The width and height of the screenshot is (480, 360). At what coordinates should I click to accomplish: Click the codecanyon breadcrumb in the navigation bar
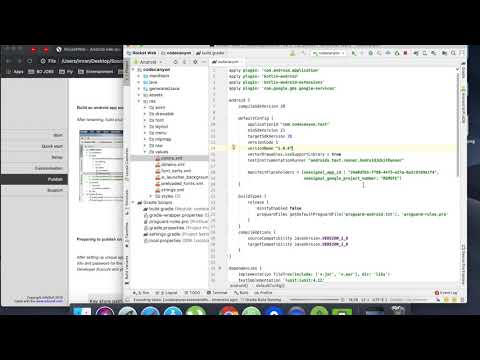coord(176,53)
